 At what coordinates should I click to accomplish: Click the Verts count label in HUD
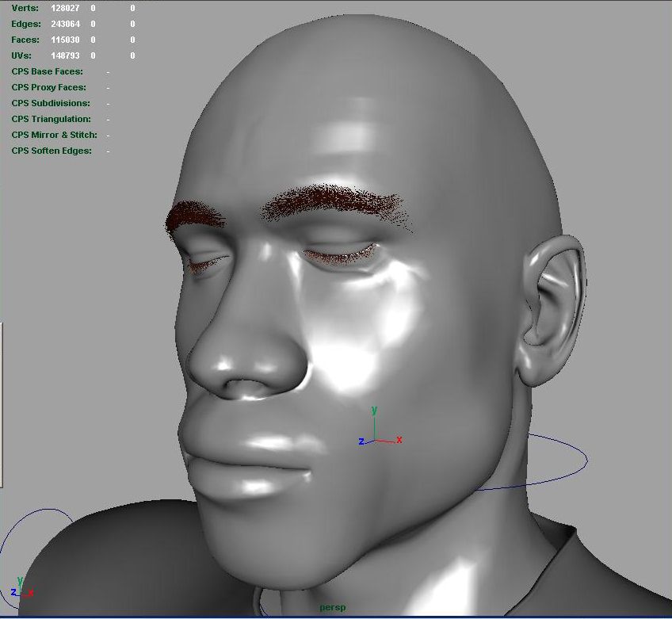click(25, 8)
